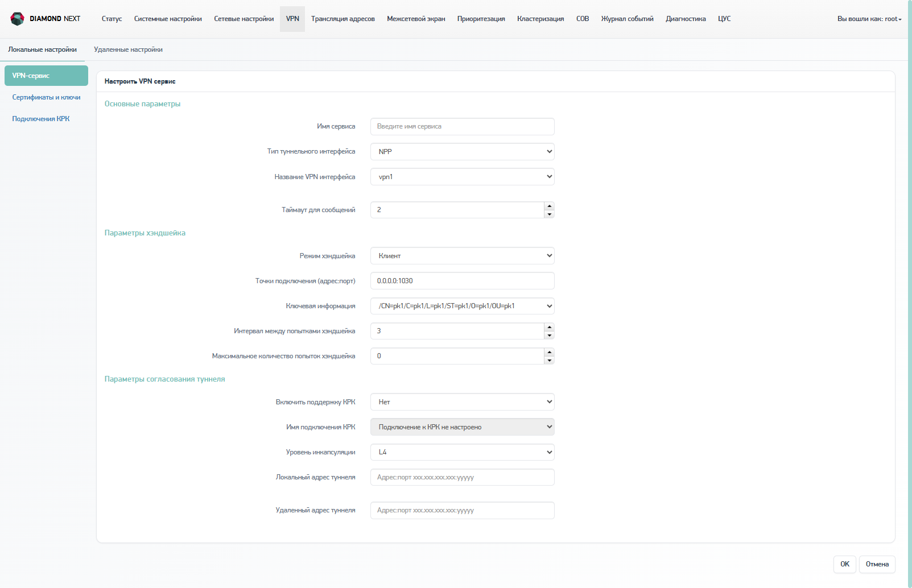This screenshot has width=912, height=588.
Task: Open Подключения КРК sidebar link
Action: tap(41, 119)
